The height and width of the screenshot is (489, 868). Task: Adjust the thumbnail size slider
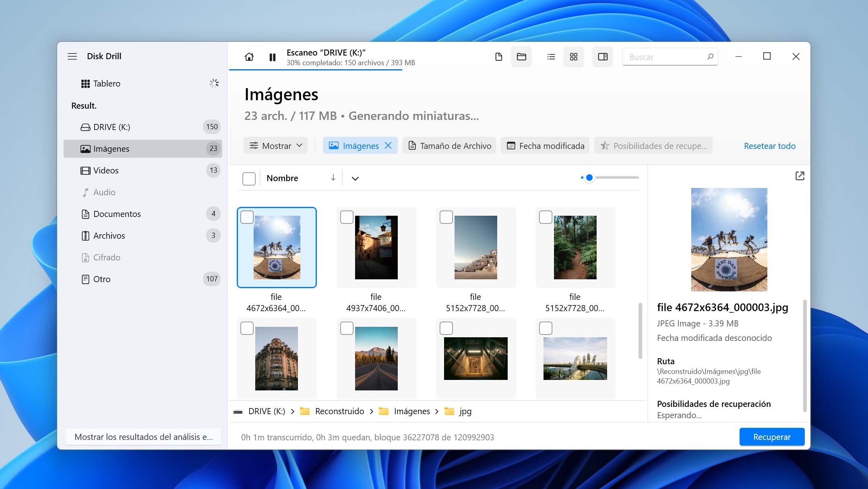click(x=589, y=177)
